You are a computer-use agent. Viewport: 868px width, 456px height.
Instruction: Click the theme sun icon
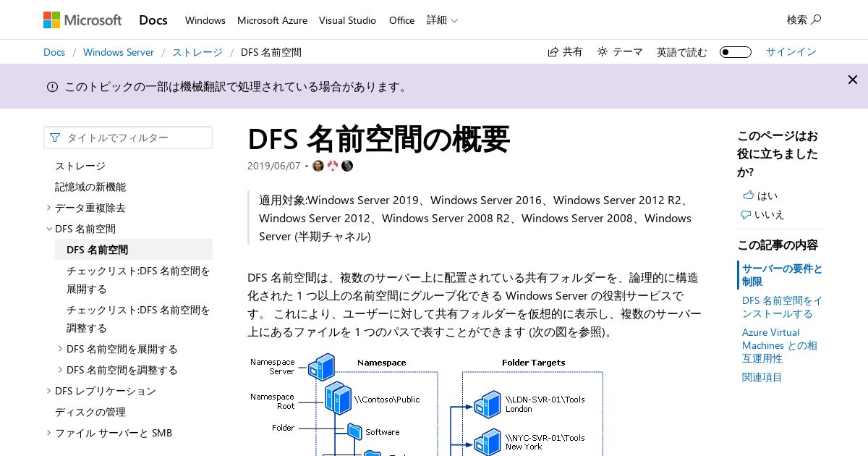click(603, 51)
